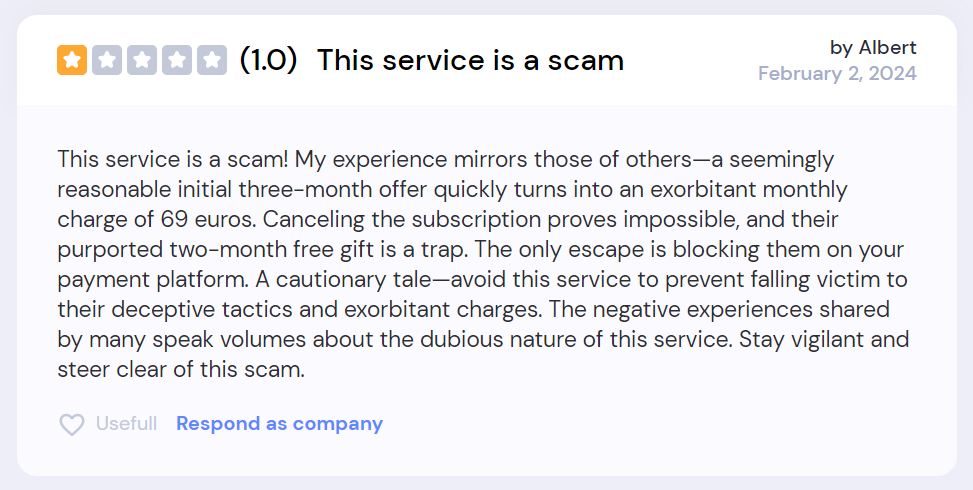This screenshot has width=973, height=490.
Task: Select the fifth gray rating star
Action: pos(212,60)
